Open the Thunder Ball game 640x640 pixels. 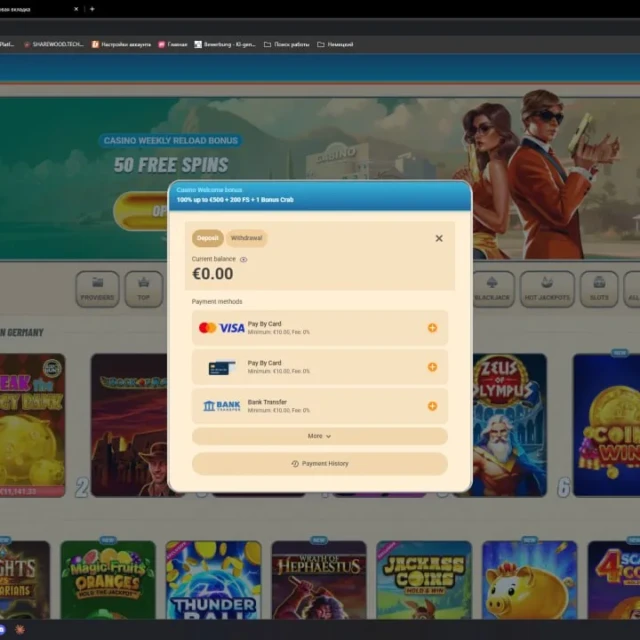tap(213, 580)
